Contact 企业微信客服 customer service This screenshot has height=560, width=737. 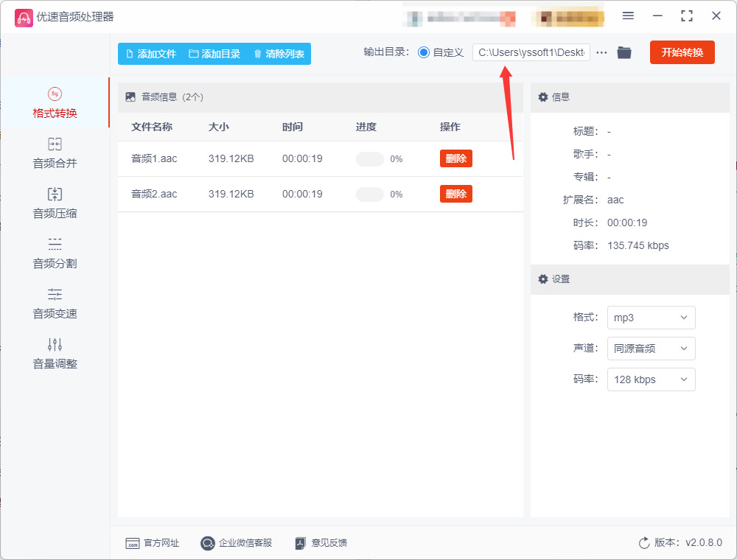click(237, 543)
